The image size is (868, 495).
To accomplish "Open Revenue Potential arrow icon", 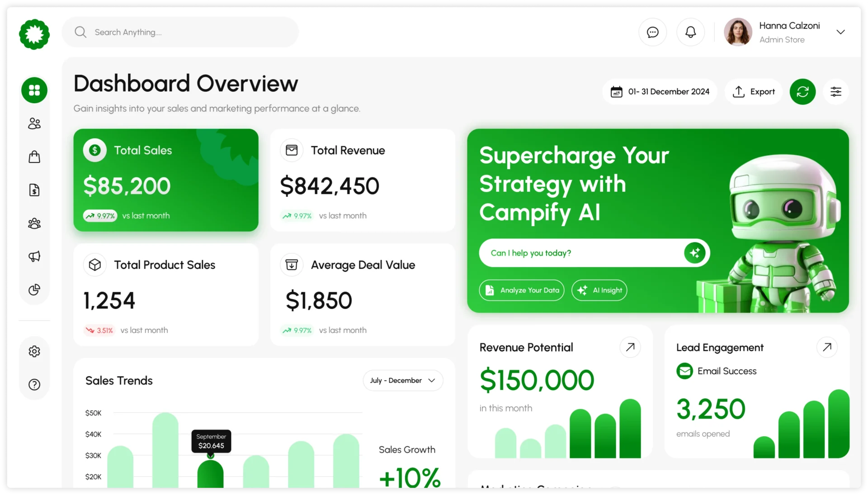I will click(x=630, y=347).
